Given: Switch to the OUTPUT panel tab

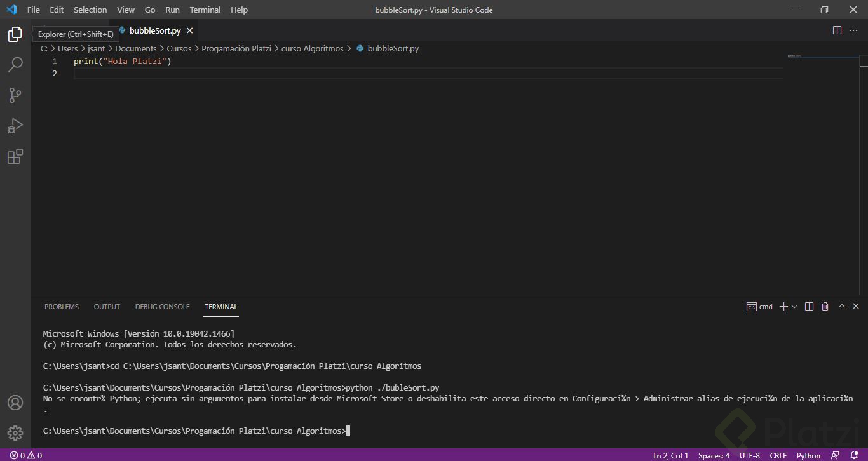Looking at the screenshot, I should (107, 307).
